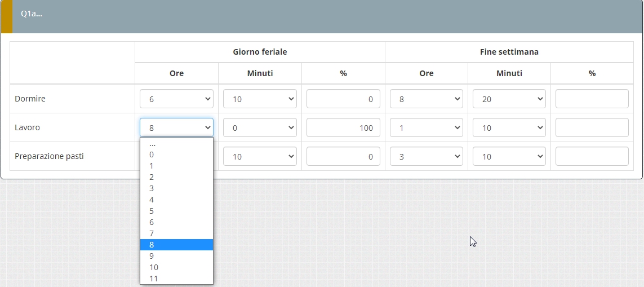Expand weekend Minuti dropdown for Dormire
This screenshot has width=644, height=287.
[509, 99]
